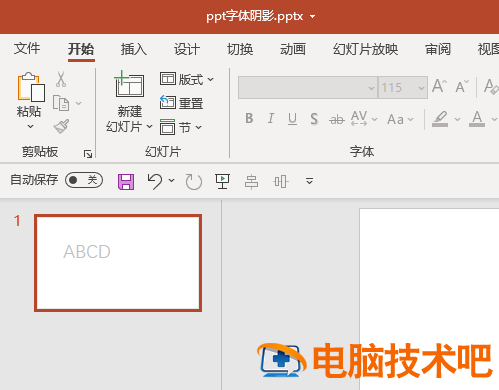Select the Format Painter brush icon
Screen dimensions: 499x390
[x=62, y=126]
